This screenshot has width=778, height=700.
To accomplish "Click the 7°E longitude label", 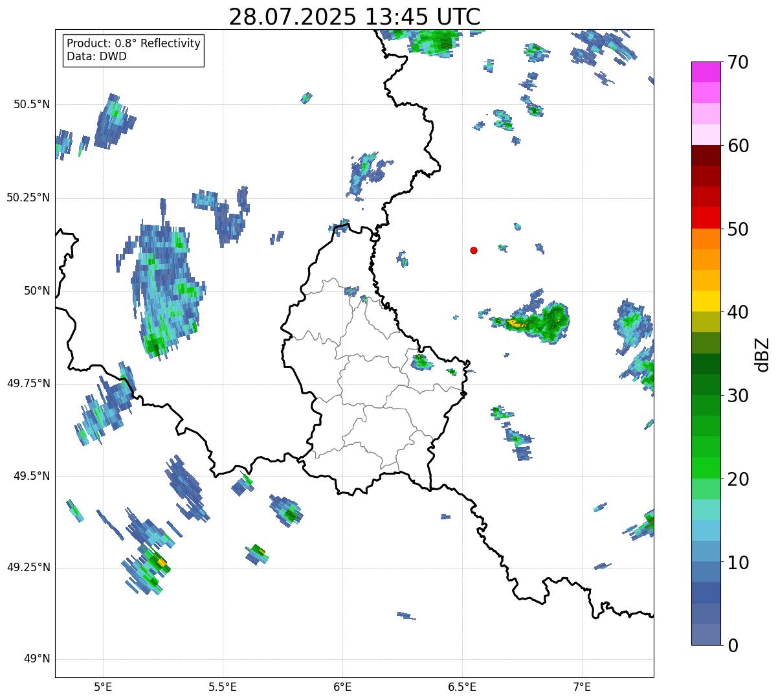I will pyautogui.click(x=582, y=686).
